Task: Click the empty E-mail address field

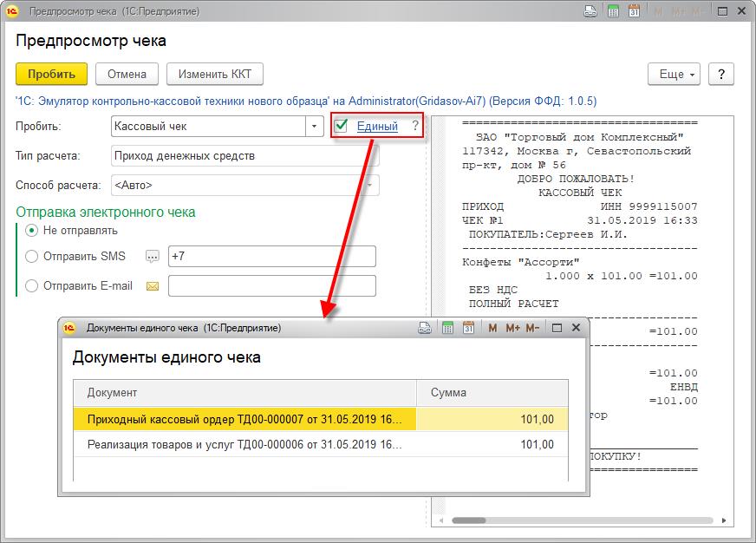Action: (x=272, y=286)
